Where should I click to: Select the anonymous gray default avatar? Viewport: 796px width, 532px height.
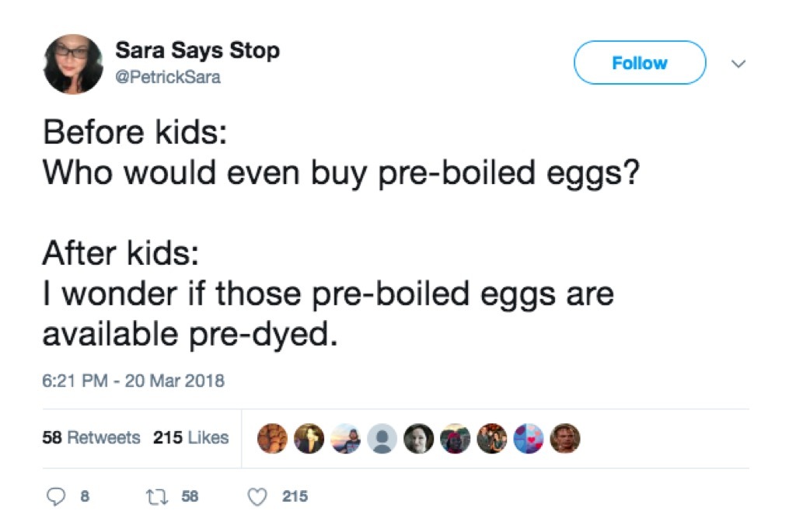coord(381,438)
